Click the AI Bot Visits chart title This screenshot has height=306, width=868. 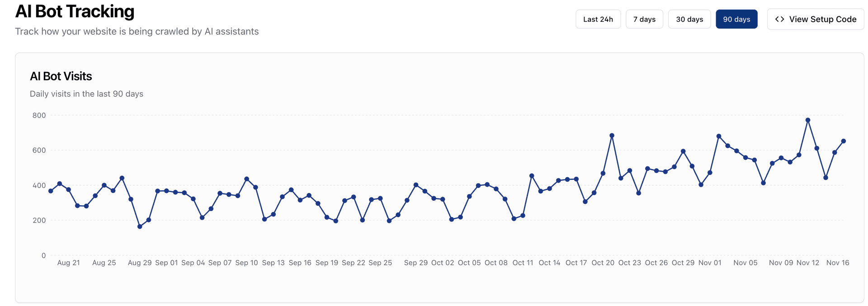[x=61, y=76]
